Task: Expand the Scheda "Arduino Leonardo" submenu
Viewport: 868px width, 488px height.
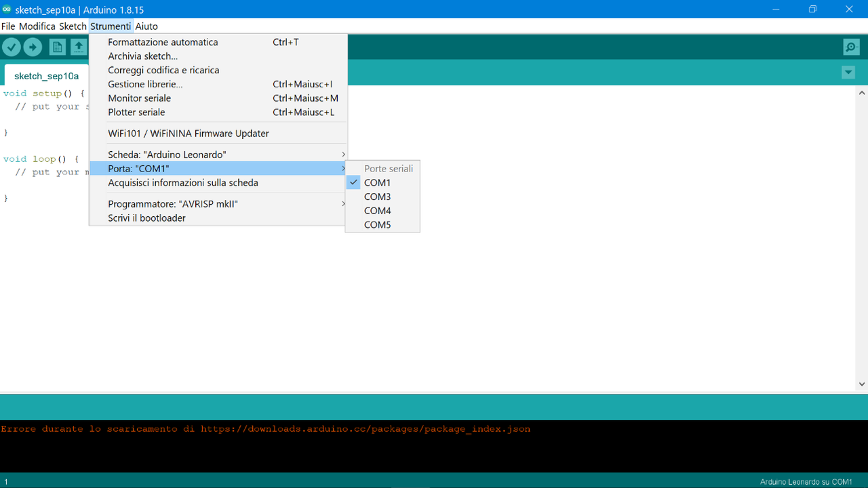Action: [x=218, y=155]
